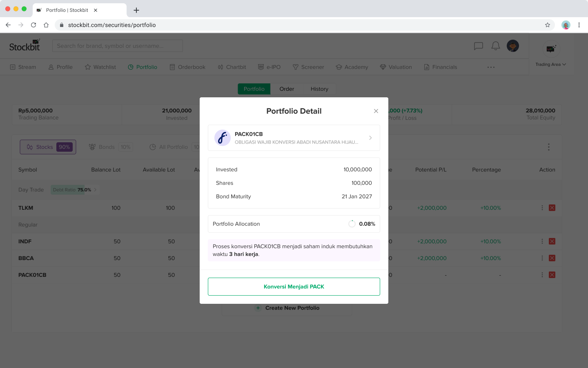Click the BBCA symbol
This screenshot has width=588, height=368.
click(26, 258)
